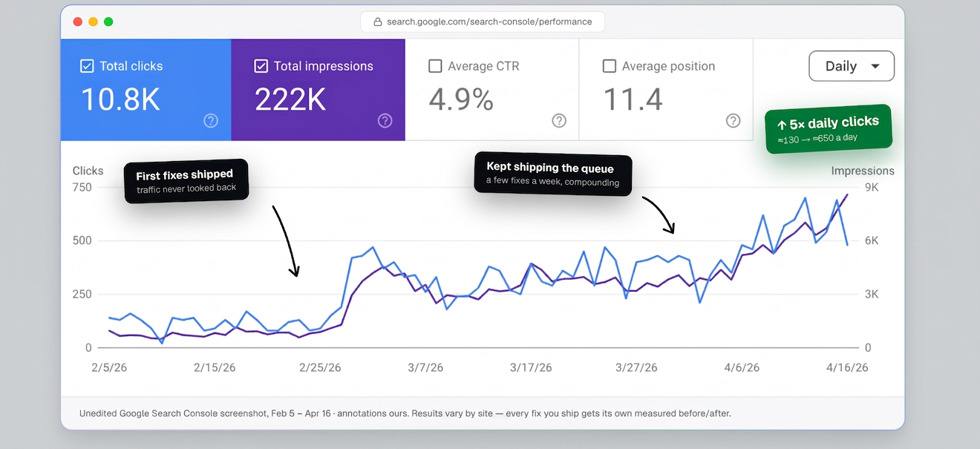Screen dimensions: 980x449
Task: Click the help icon in Total impressions card
Action: pos(385,120)
